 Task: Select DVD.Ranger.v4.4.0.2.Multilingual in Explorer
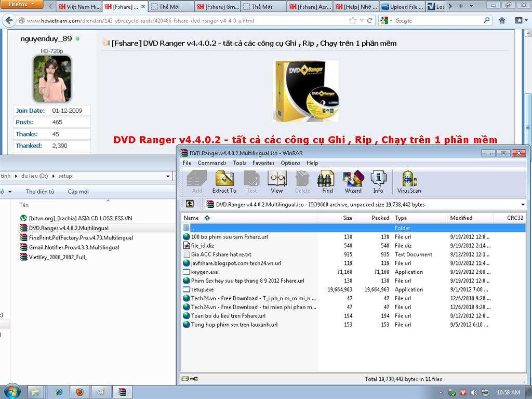pos(69,228)
